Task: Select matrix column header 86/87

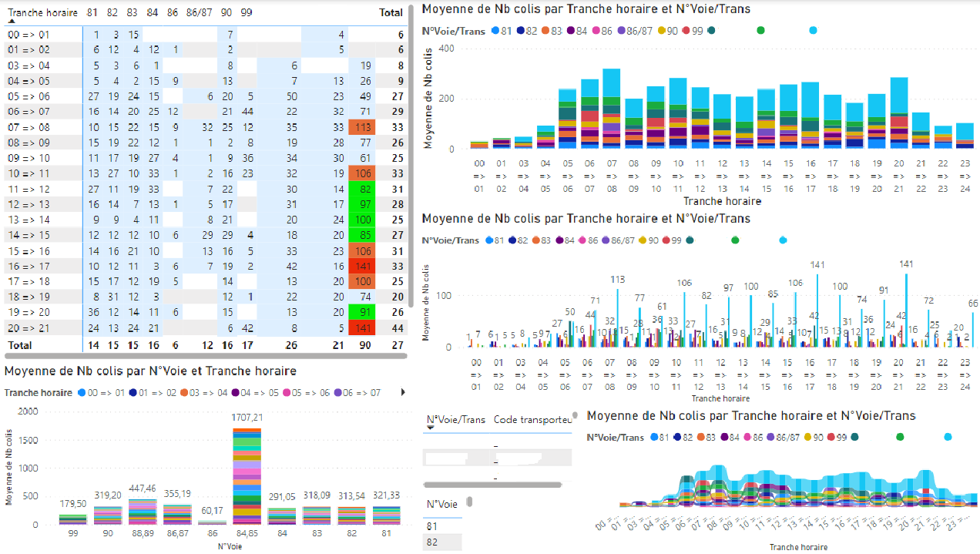Action: pos(200,12)
